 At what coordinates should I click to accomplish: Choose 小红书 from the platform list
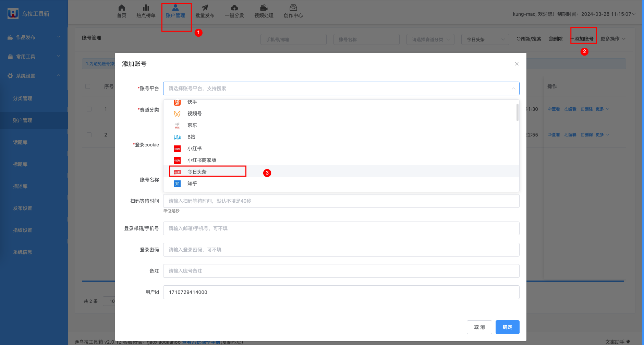pyautogui.click(x=341, y=148)
